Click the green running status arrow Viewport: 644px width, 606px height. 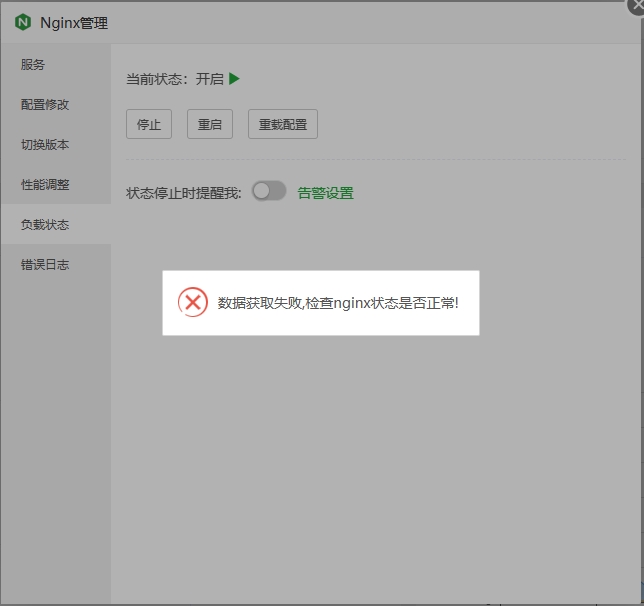pyautogui.click(x=234, y=78)
